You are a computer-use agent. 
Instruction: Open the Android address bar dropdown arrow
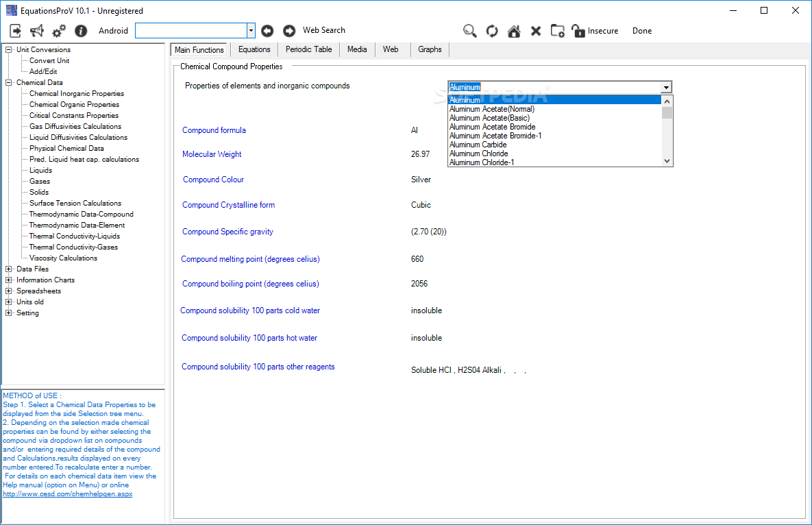[251, 31]
